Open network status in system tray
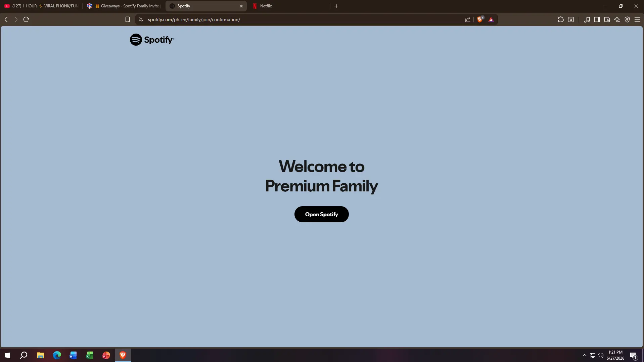 tap(593, 355)
